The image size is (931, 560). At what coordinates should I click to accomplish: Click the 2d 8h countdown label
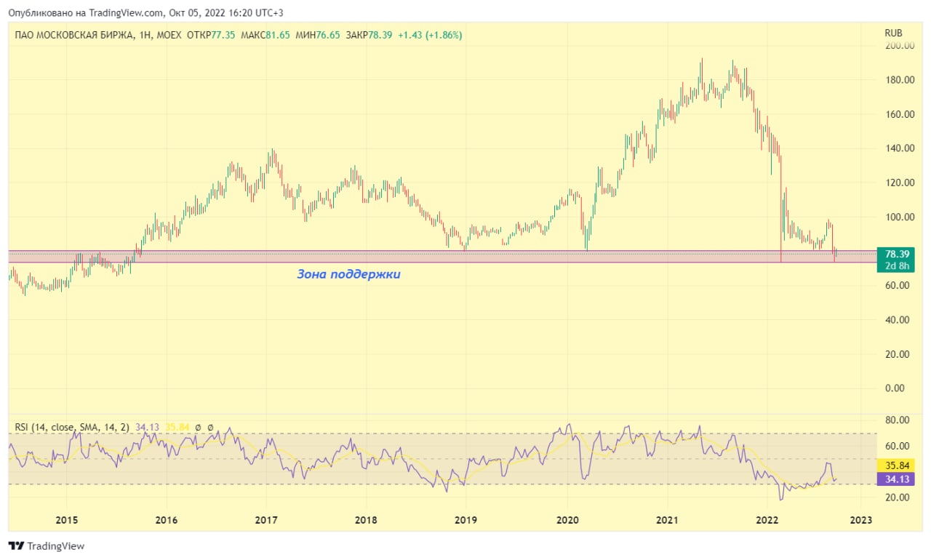click(895, 265)
